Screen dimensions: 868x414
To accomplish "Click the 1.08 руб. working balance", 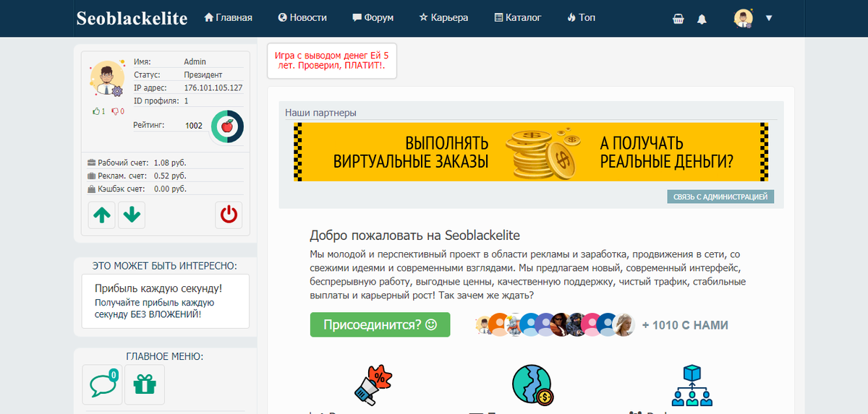I will (x=170, y=163).
